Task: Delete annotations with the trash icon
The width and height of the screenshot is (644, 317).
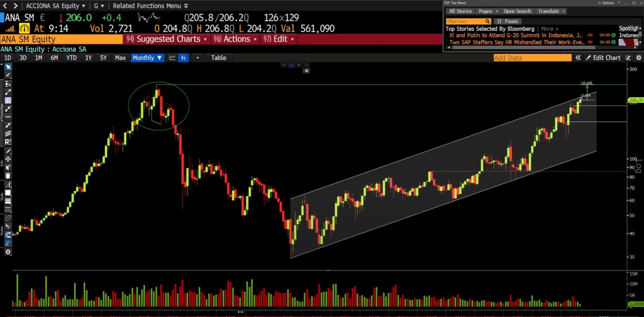Action: [8, 176]
